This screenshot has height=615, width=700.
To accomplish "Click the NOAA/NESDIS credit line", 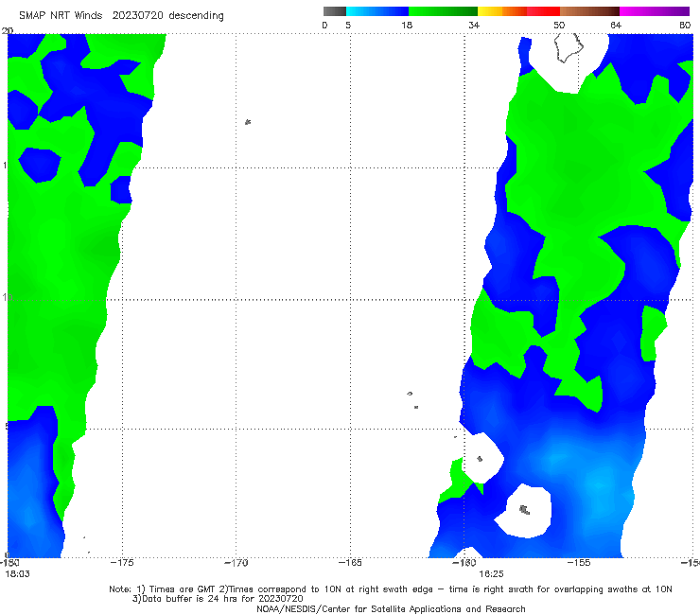I will point(391,608).
